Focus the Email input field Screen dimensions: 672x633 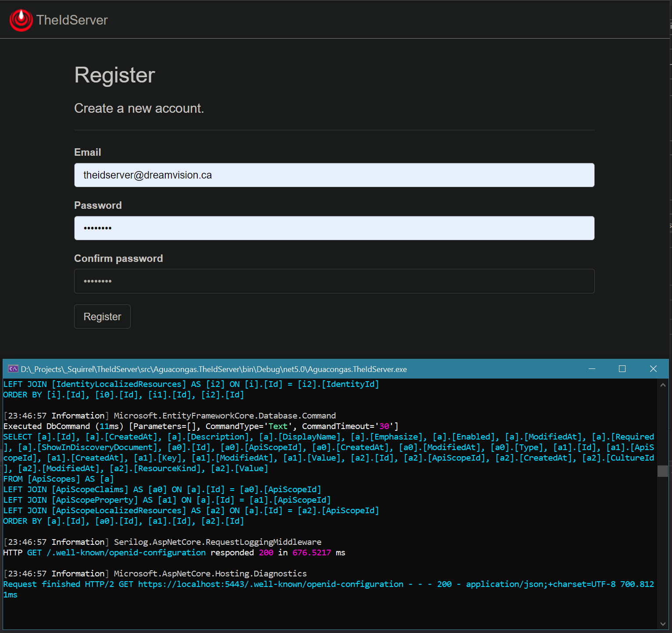pos(334,175)
